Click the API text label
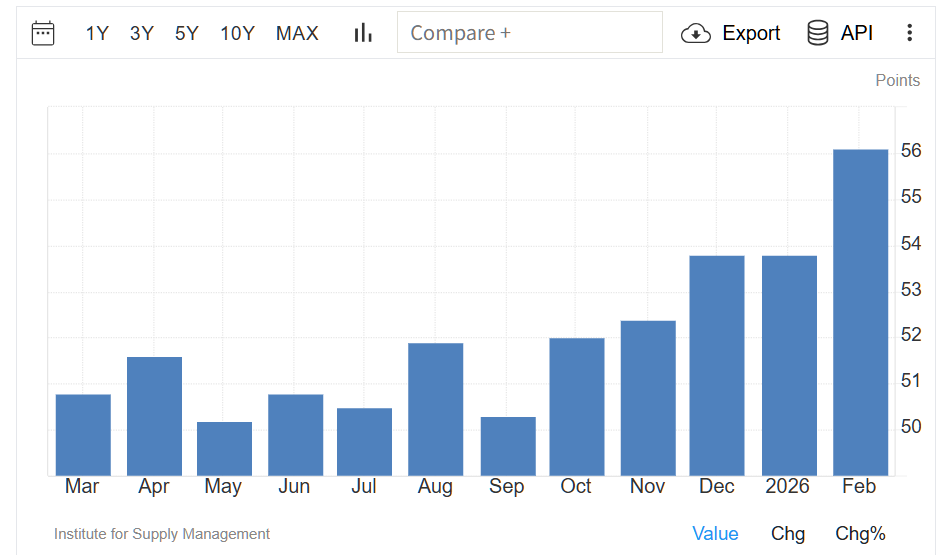The width and height of the screenshot is (942, 555). coord(857,33)
